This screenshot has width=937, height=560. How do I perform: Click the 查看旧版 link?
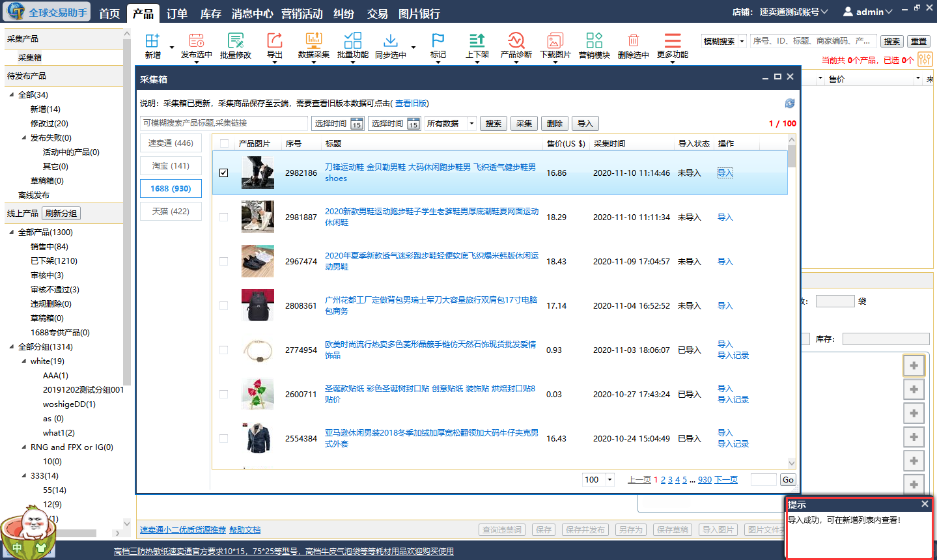click(x=410, y=104)
